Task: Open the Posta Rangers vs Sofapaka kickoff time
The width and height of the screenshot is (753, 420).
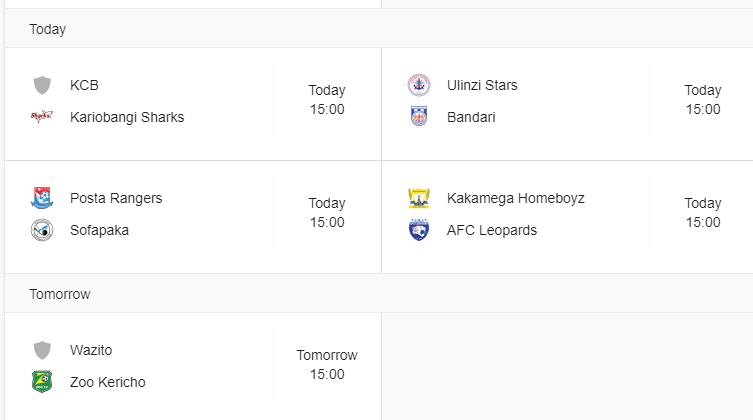Action: click(x=327, y=213)
